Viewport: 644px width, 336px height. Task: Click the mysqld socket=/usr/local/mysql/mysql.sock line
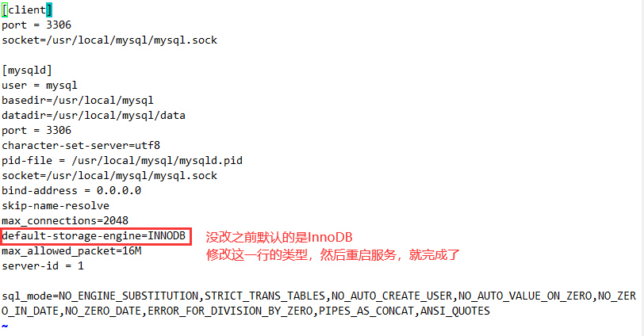coord(109,176)
